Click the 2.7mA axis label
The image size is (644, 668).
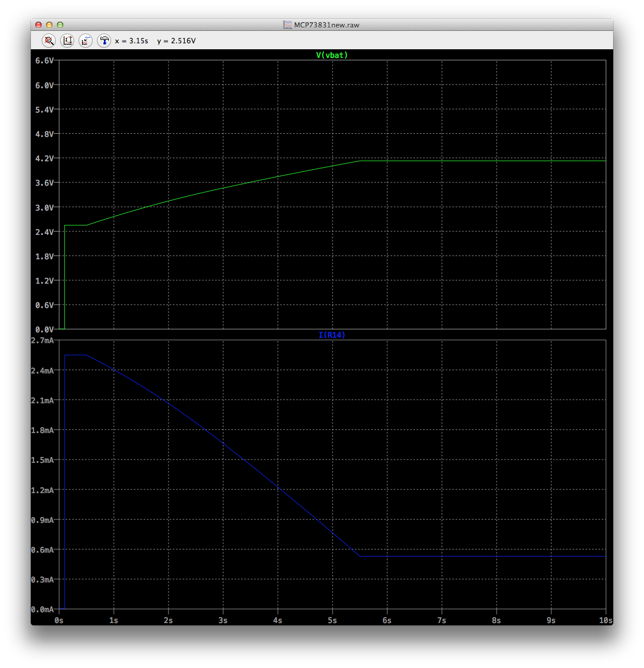(x=42, y=340)
